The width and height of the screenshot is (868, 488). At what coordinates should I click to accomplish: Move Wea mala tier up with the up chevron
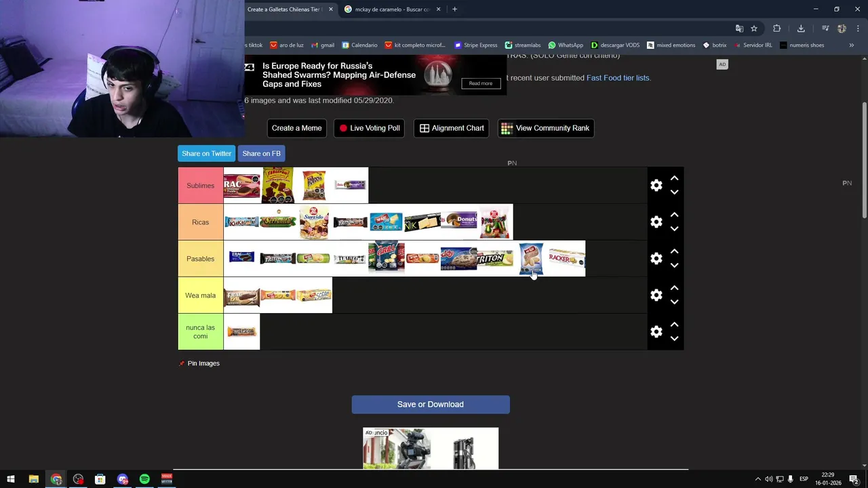click(x=674, y=288)
